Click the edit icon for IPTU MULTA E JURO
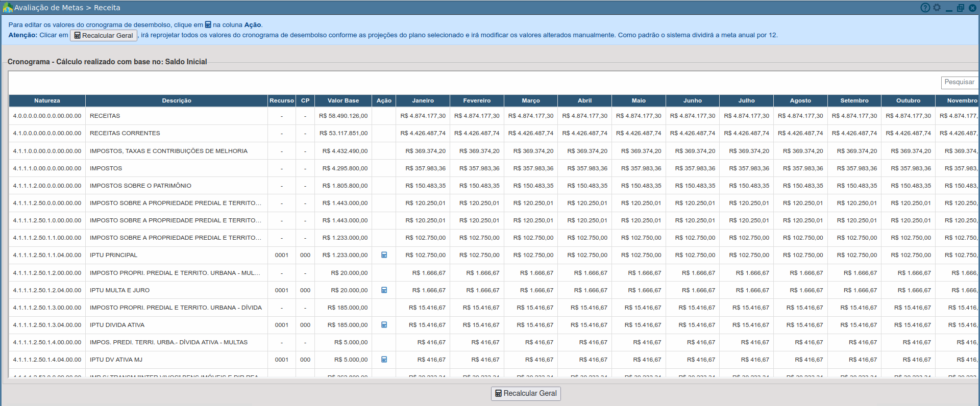Image resolution: width=980 pixels, height=406 pixels. coord(384,290)
